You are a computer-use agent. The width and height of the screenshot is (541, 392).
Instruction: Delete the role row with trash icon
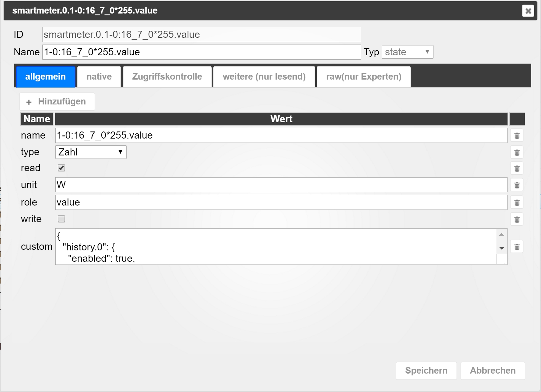(x=517, y=202)
